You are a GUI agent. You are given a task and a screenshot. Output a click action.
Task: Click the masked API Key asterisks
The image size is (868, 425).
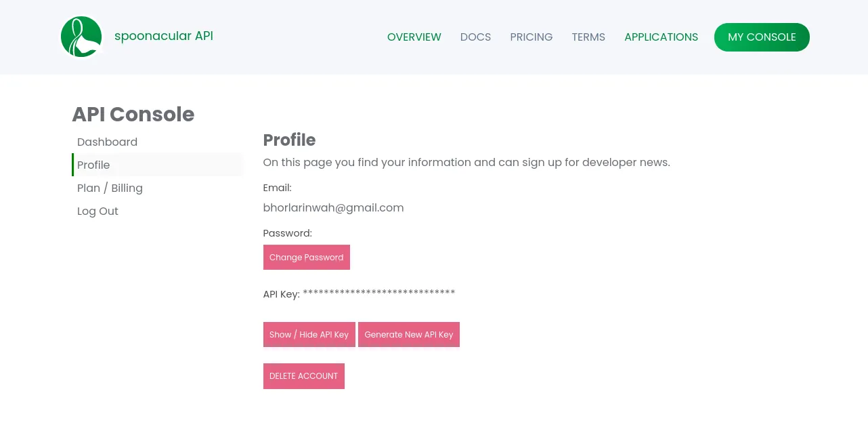coord(378,294)
